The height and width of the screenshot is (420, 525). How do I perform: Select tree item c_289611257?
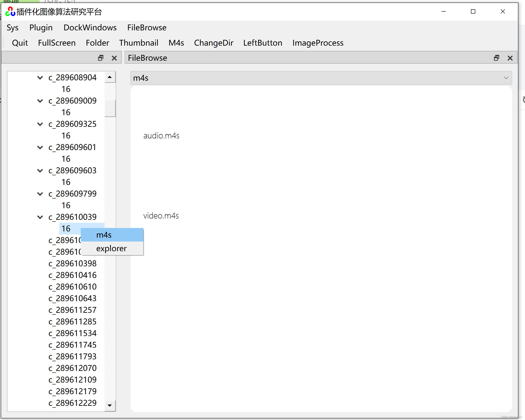click(73, 310)
